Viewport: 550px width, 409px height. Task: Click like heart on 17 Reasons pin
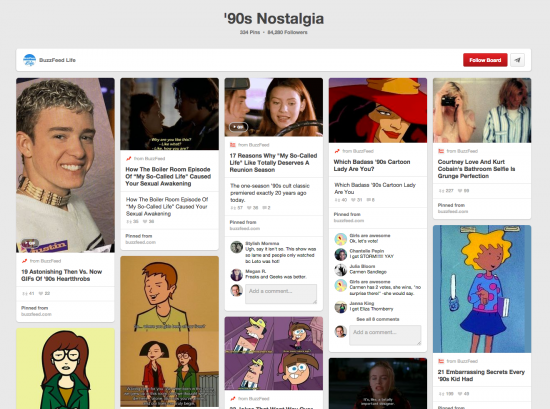[x=252, y=208]
